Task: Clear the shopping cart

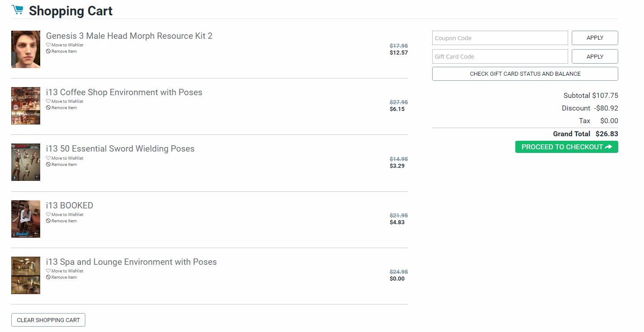Action: [x=48, y=320]
